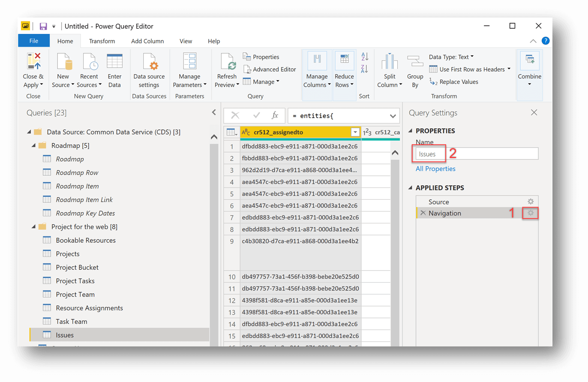Collapse Roadmap folder
This screenshot has height=382, width=588.
(34, 146)
